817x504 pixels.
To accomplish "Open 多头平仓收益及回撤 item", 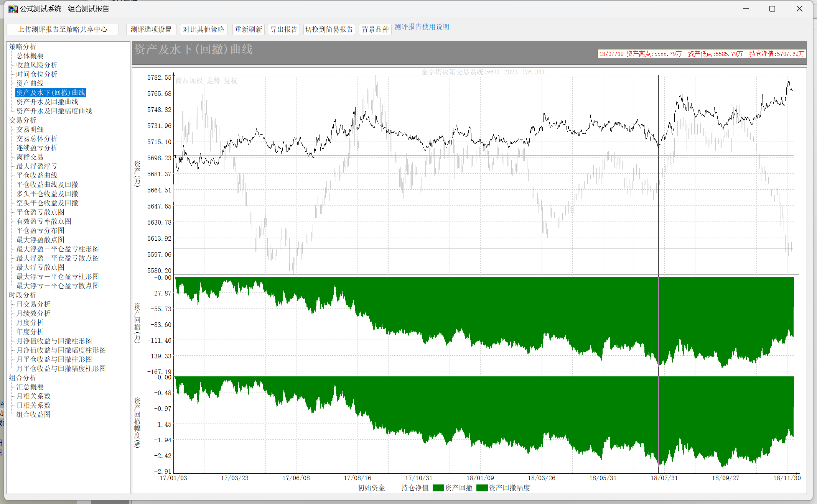I will [47, 194].
